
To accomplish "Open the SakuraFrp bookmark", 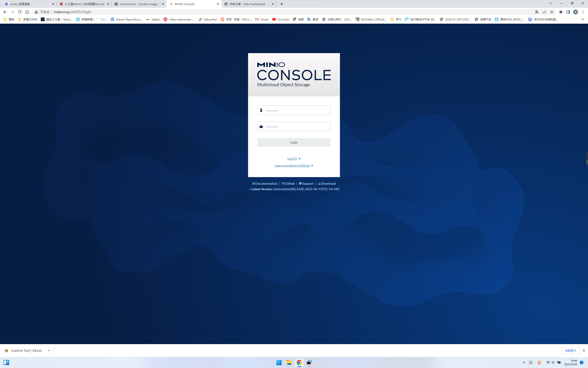I will (x=208, y=20).
